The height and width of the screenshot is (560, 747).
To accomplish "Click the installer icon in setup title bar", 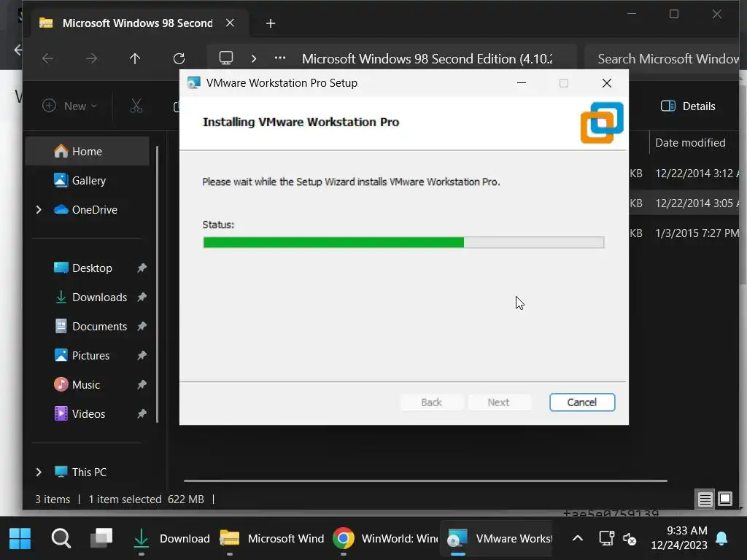I will click(x=193, y=83).
